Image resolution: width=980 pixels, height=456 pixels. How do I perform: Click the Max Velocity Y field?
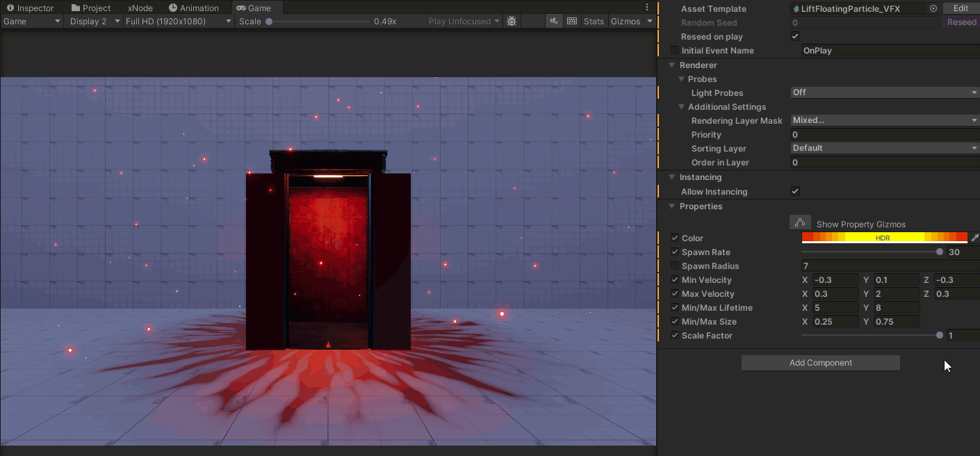[897, 293]
